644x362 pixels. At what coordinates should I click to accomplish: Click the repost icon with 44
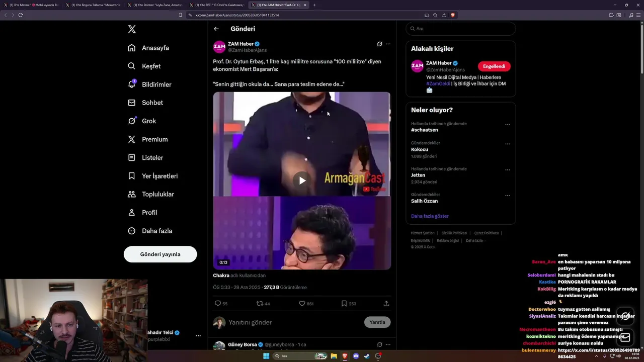[260, 304]
